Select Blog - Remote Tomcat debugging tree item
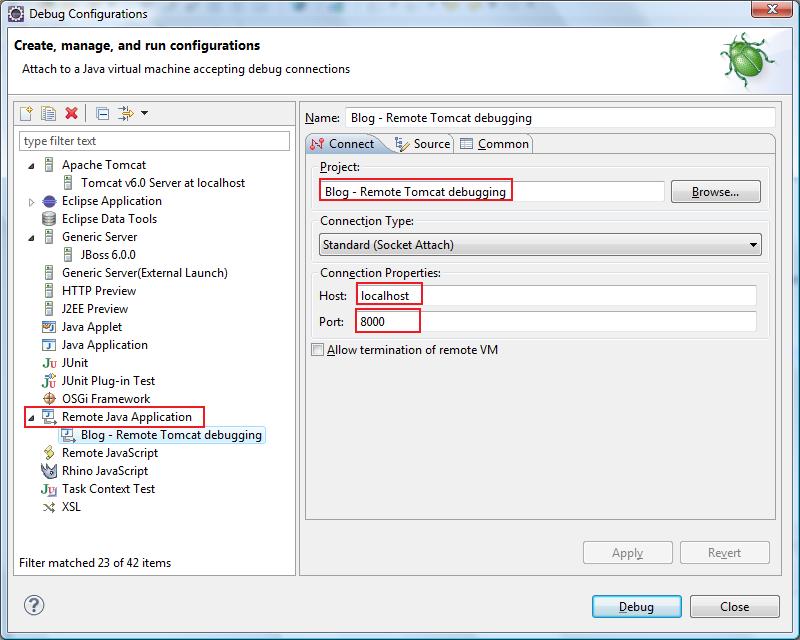The image size is (800, 640). click(x=171, y=435)
